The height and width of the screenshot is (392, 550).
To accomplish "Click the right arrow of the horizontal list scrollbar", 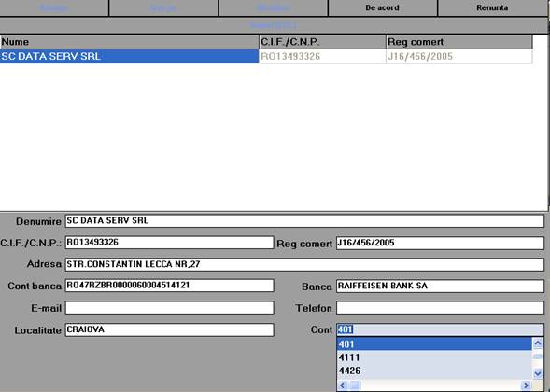I will pos(526,385).
